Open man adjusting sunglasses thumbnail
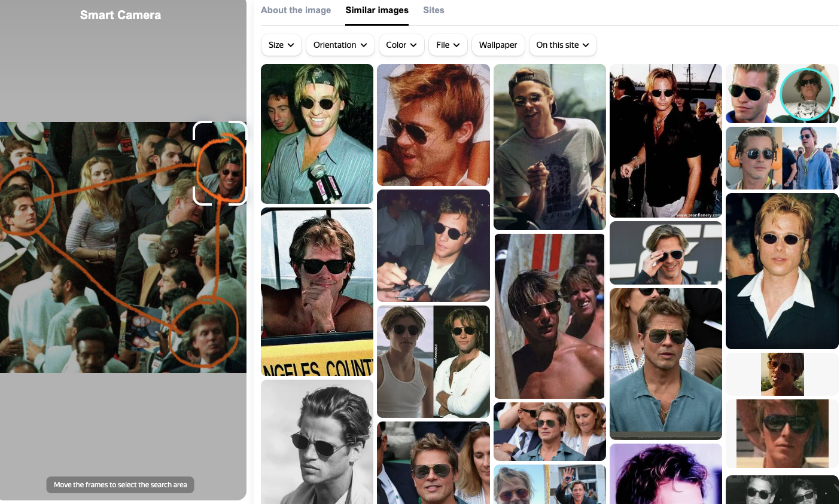 coord(666,253)
